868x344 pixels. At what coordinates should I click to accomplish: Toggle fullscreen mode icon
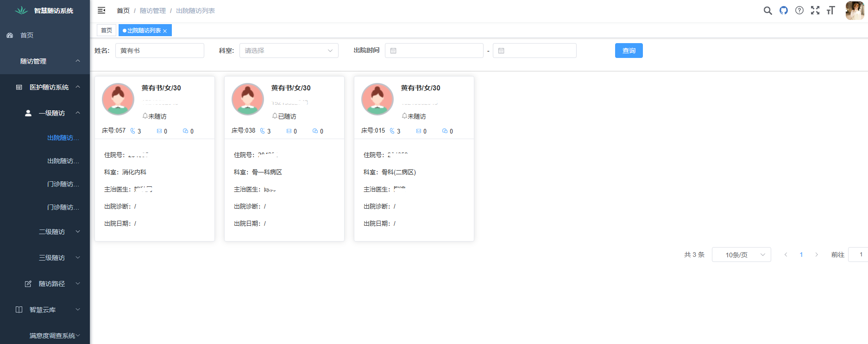[x=815, y=10]
